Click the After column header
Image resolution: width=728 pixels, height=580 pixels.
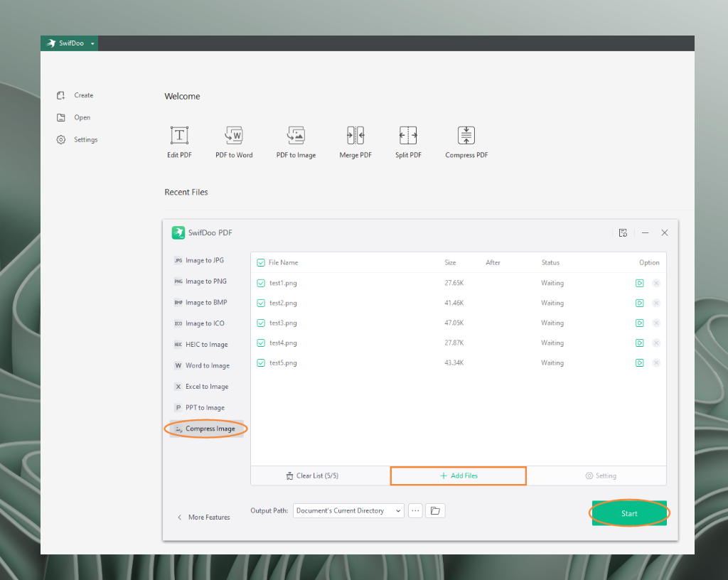[x=493, y=262]
